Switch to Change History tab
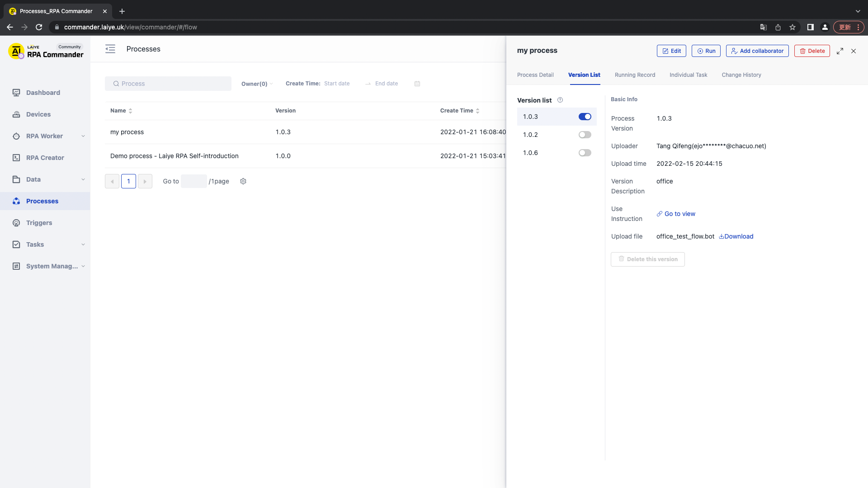The height and width of the screenshot is (488, 868). coord(741,75)
